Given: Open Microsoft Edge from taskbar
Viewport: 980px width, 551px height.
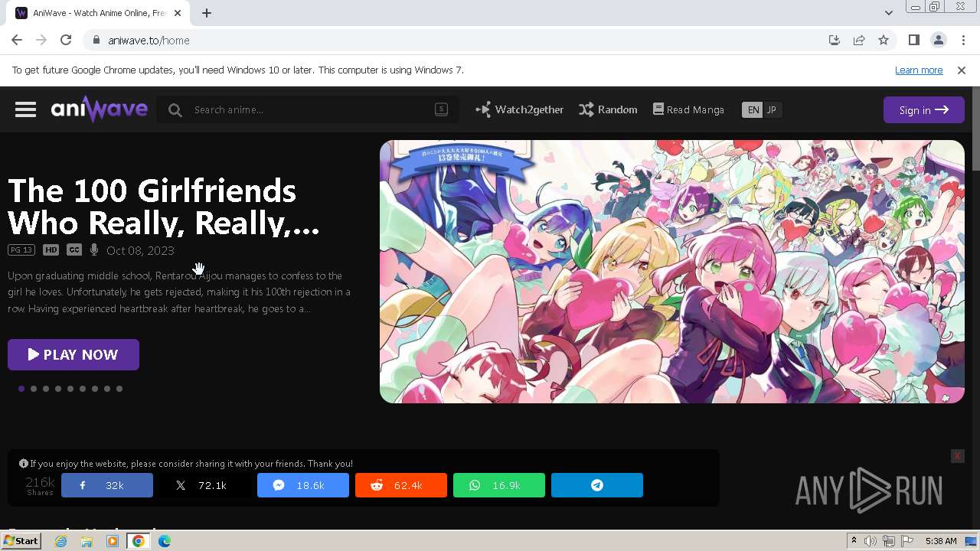Looking at the screenshot, I should [x=165, y=541].
